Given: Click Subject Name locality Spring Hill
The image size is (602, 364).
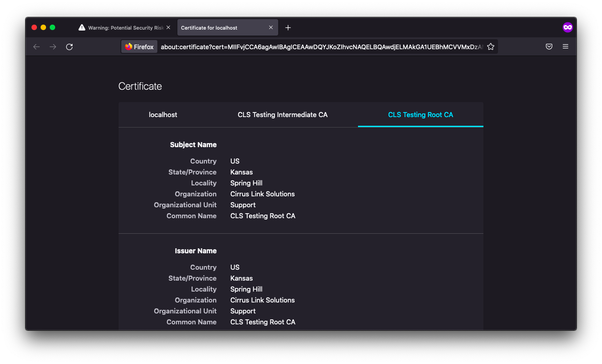Looking at the screenshot, I should tap(246, 183).
